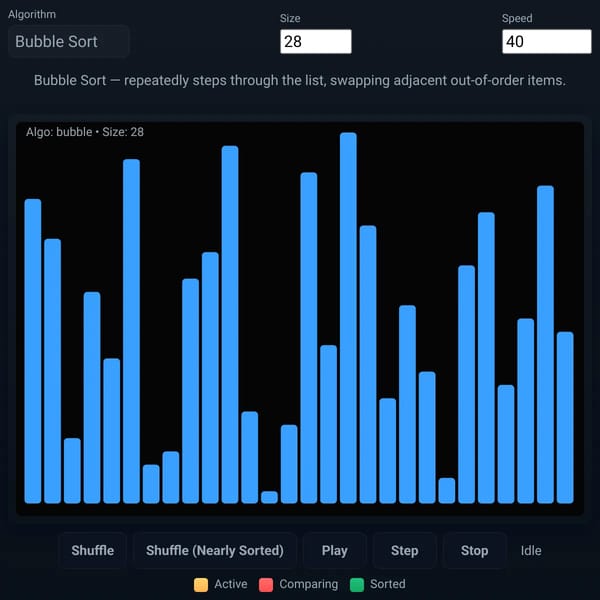Image resolution: width=600 pixels, height=600 pixels.
Task: Click the orange Active legend swatch
Action: [x=201, y=585]
